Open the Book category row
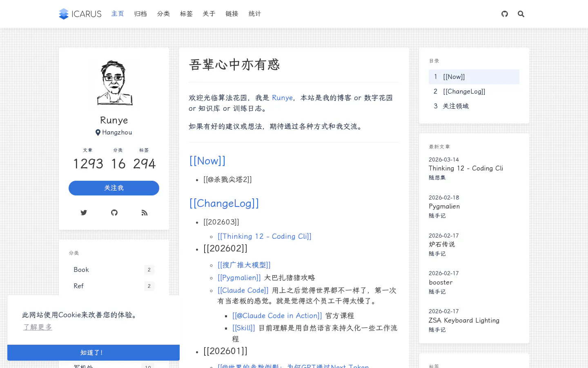 tap(114, 270)
